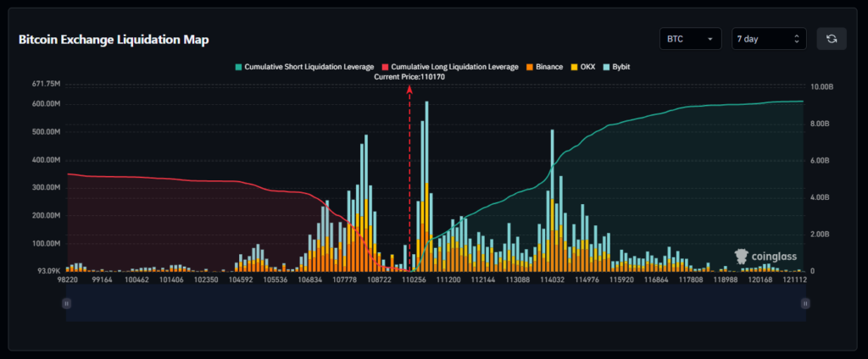This screenshot has height=359, width=868.
Task: Click the tall bar at 114032
Action: pos(552,200)
